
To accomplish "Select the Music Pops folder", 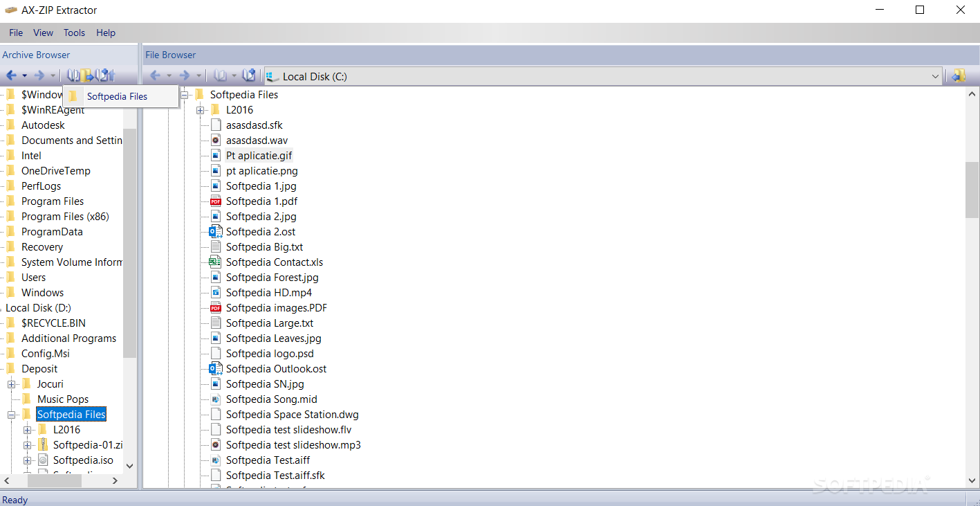I will click(x=63, y=399).
